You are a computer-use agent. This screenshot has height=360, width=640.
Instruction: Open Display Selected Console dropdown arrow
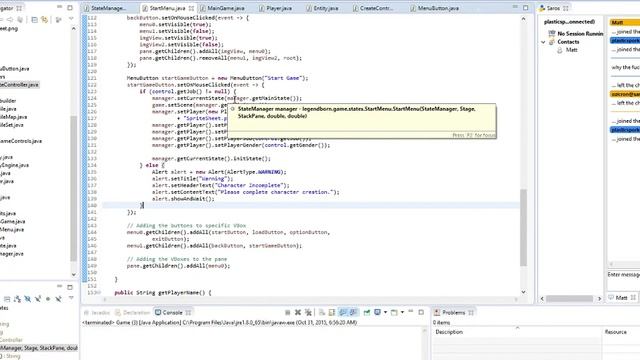coord(385,313)
